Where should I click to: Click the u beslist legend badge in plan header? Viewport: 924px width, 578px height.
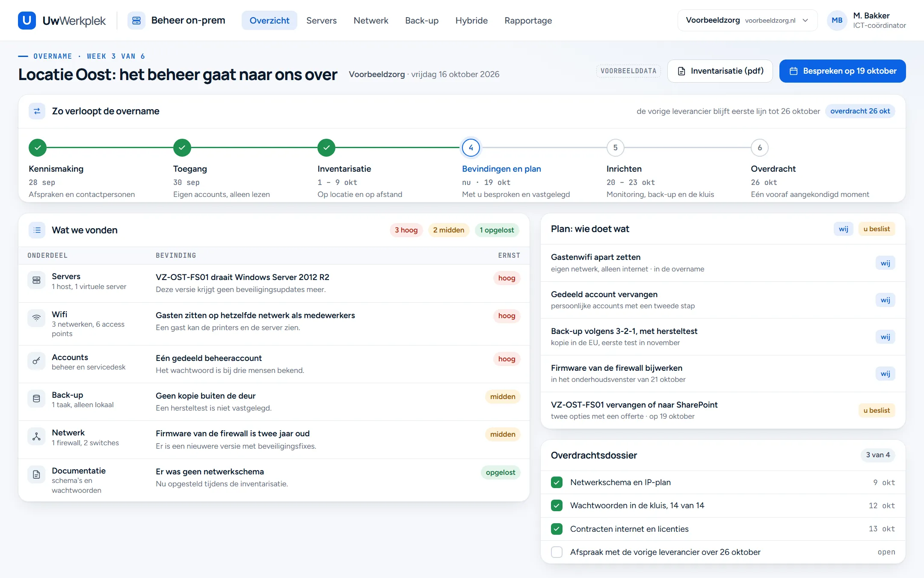tap(877, 229)
